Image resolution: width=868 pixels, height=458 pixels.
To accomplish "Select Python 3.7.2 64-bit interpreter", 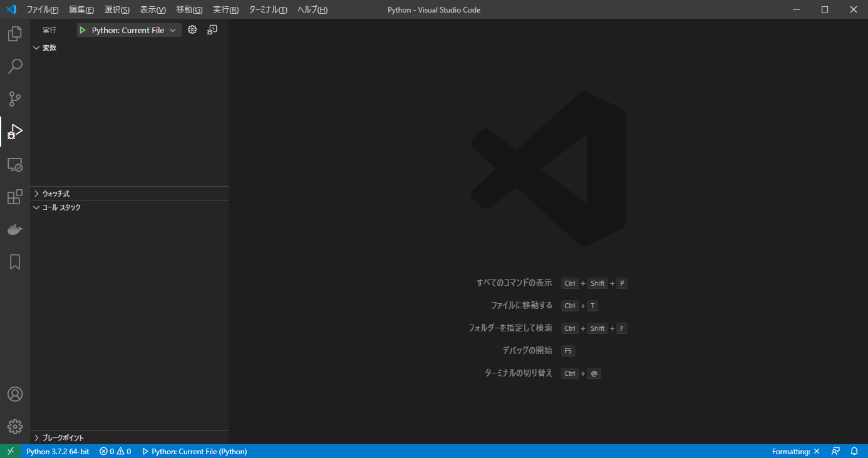I will click(x=58, y=451).
